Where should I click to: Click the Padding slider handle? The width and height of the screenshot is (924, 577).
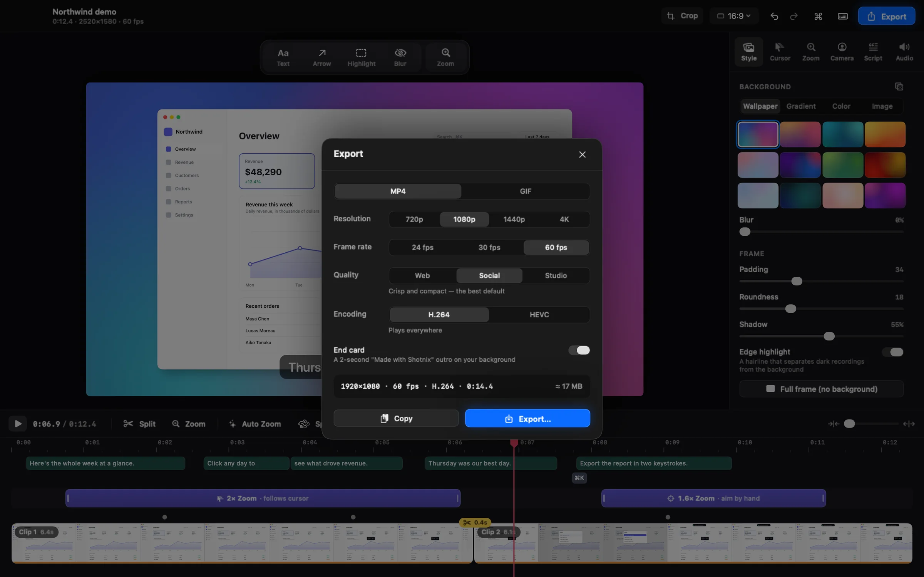(797, 281)
